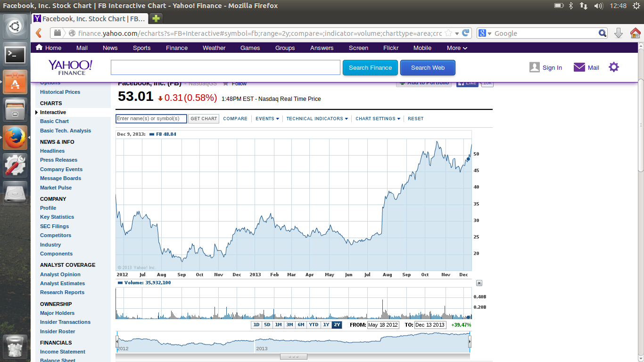This screenshot has height=362, width=644.
Task: Open Yahoo settings gear icon
Action: pyautogui.click(x=613, y=67)
